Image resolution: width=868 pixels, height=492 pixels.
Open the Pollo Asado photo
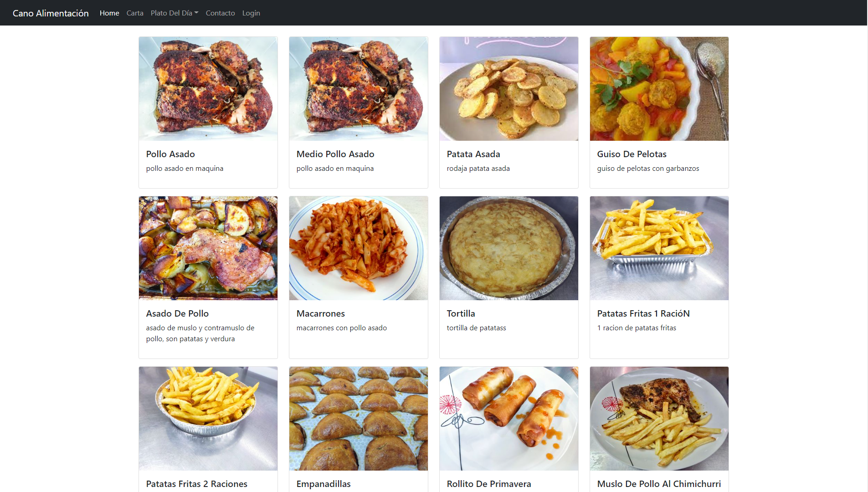click(208, 89)
